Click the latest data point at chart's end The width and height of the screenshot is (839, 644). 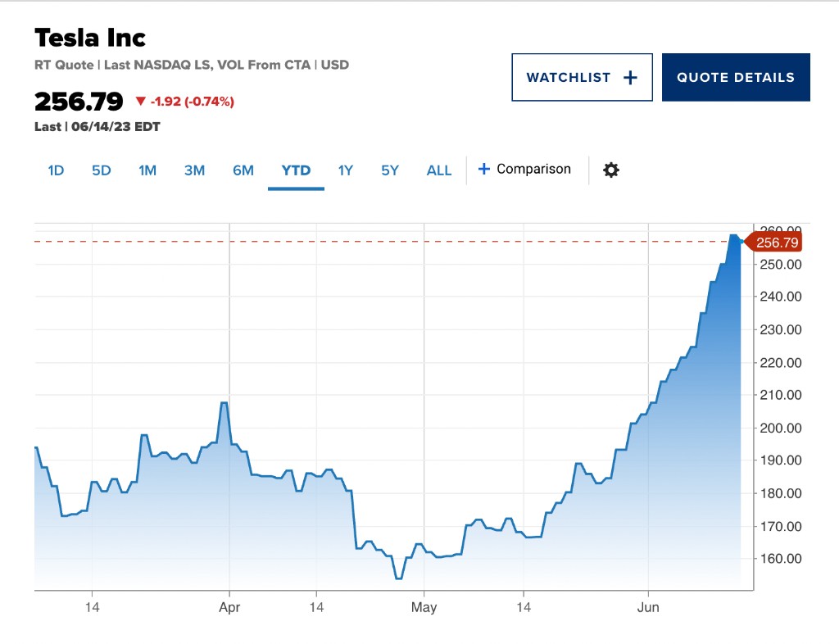(740, 242)
